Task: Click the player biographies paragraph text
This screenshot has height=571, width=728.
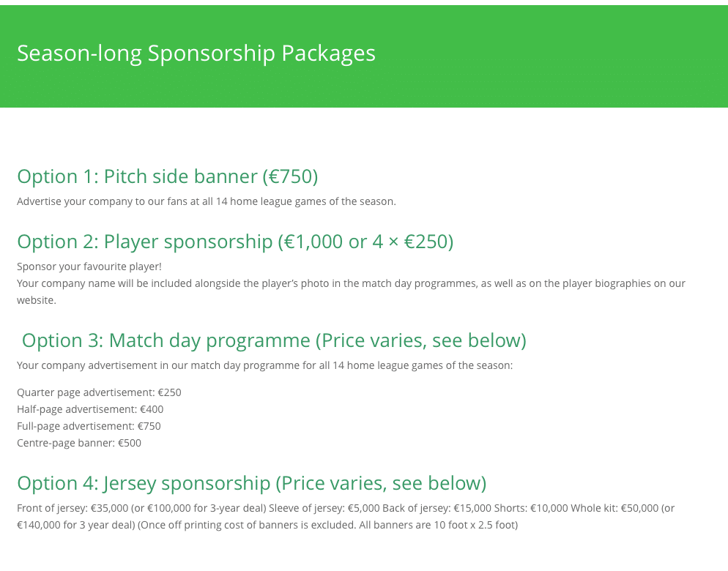Action: [351, 283]
